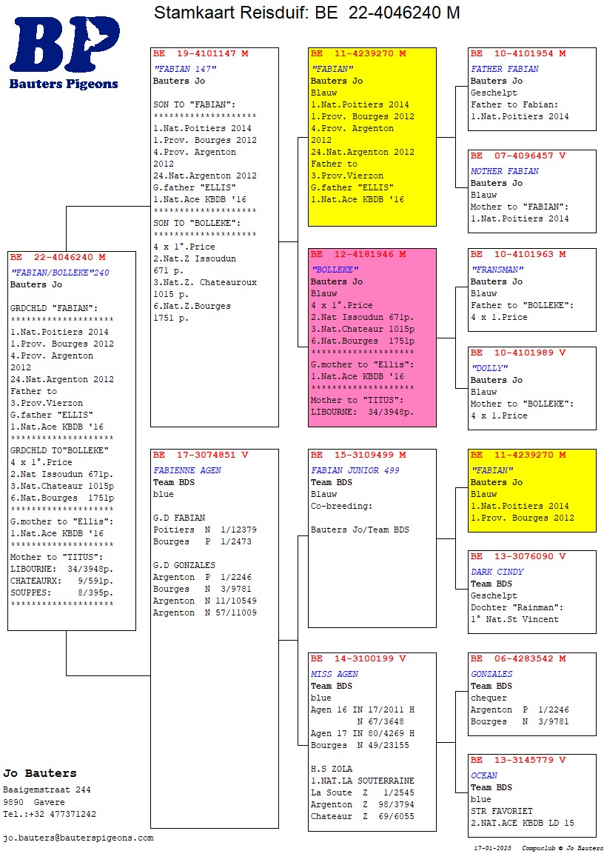Viewport: 604px width, 868px height.
Task: Open the DARK CINDY entry
Action: tap(531, 591)
